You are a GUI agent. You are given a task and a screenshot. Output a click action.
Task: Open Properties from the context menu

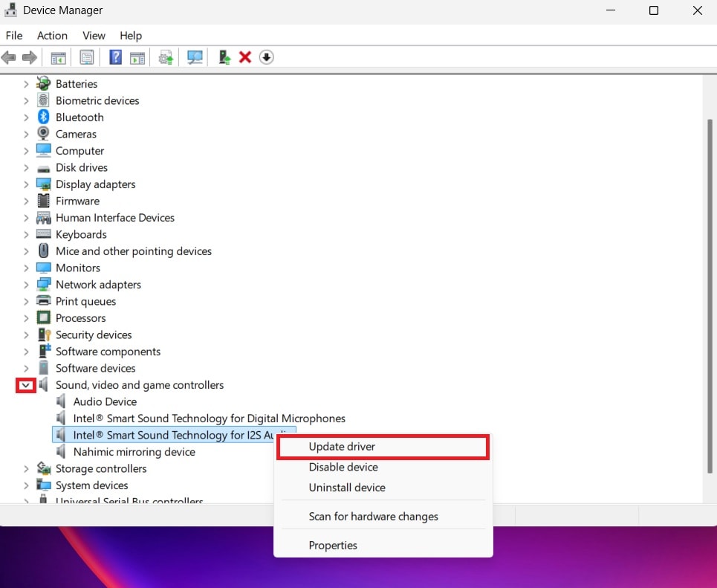pyautogui.click(x=383, y=545)
